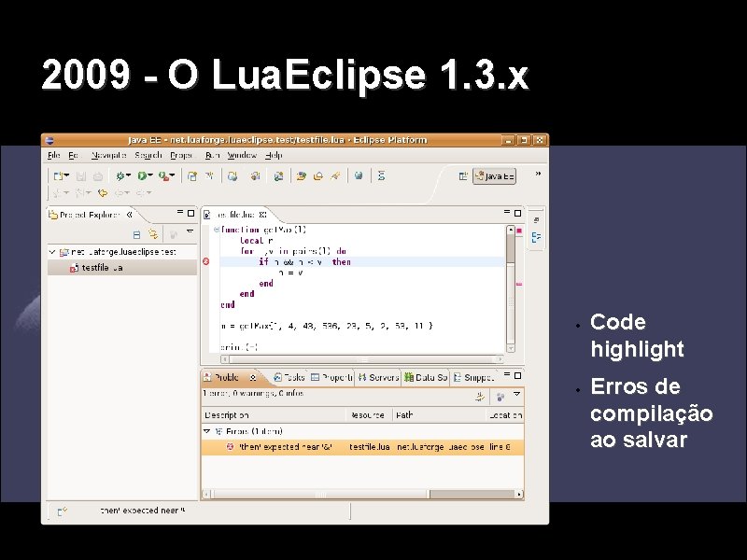Click the Run toolbar icon
The image size is (747, 560).
[141, 176]
